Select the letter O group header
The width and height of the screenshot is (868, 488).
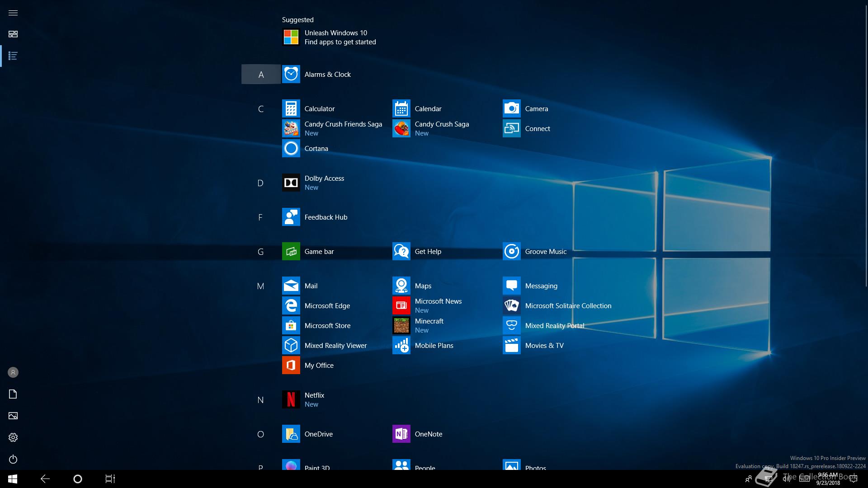[x=260, y=434]
